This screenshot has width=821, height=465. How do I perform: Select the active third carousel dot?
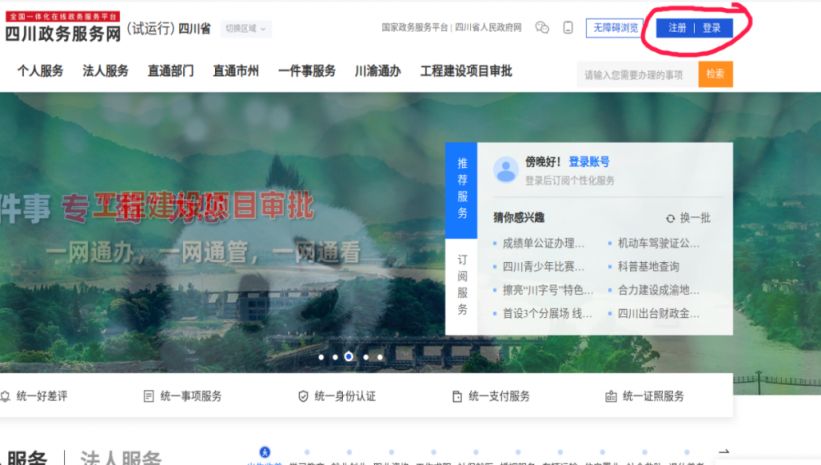click(349, 357)
